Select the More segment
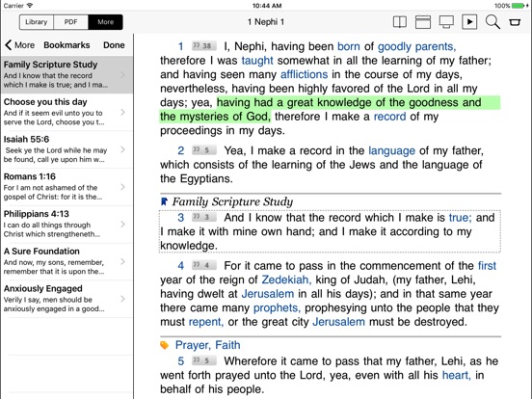 [x=105, y=22]
